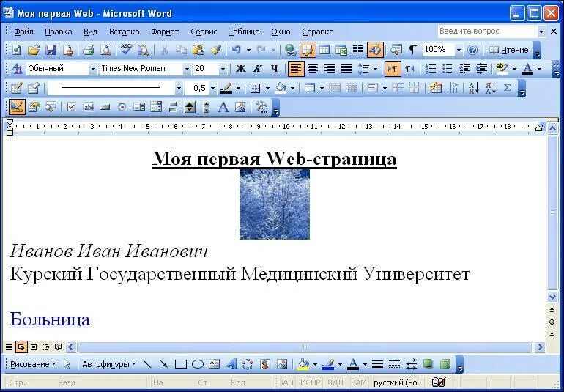Image resolution: width=564 pixels, height=392 pixels.
Task: Open the line style dropdown
Action: [179, 88]
